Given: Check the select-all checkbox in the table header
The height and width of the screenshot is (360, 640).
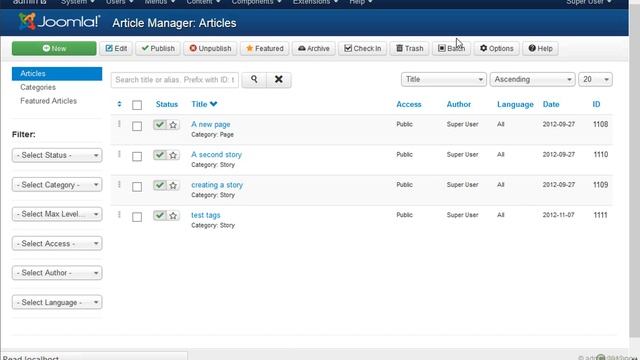Looking at the screenshot, I should 137,105.
